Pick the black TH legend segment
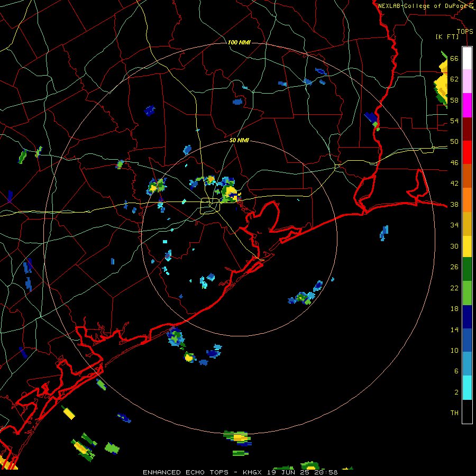This screenshot has height=476, width=476. click(x=467, y=411)
